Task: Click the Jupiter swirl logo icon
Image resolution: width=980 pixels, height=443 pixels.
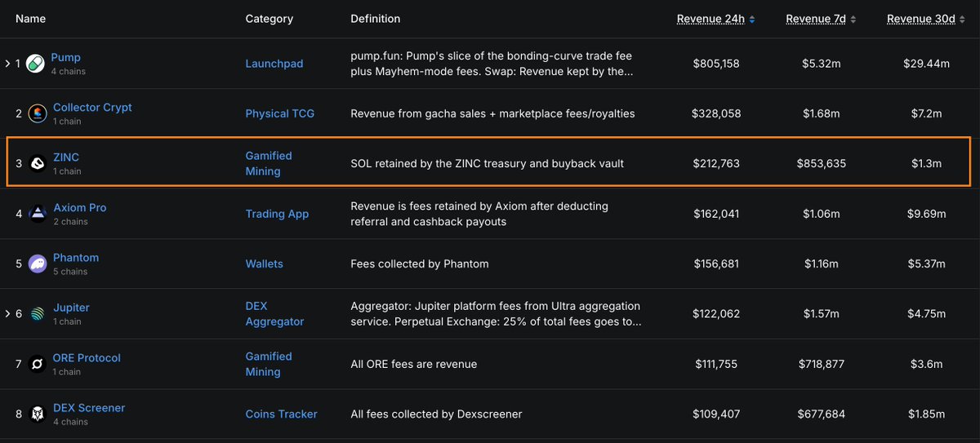Action: [38, 314]
